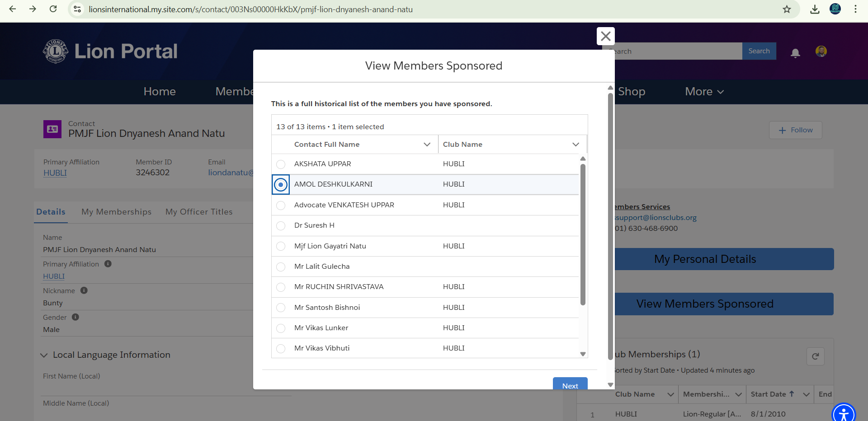Click the accessibility widget icon

pyautogui.click(x=843, y=413)
